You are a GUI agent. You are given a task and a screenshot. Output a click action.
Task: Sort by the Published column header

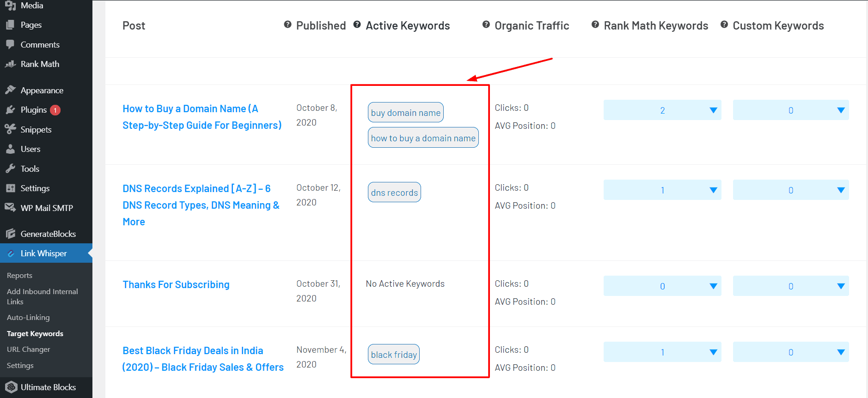(321, 26)
